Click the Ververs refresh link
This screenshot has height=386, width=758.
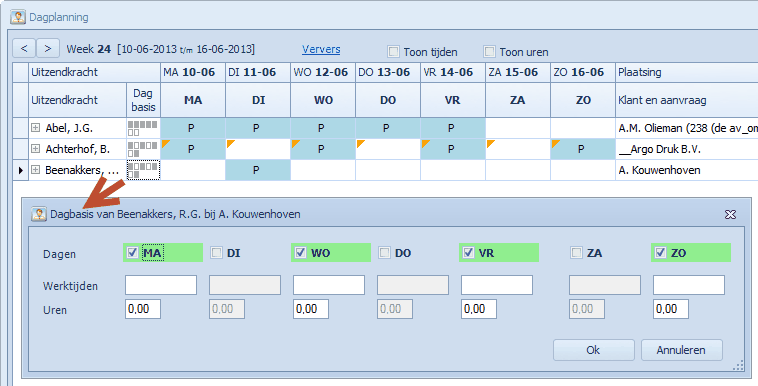tap(321, 49)
